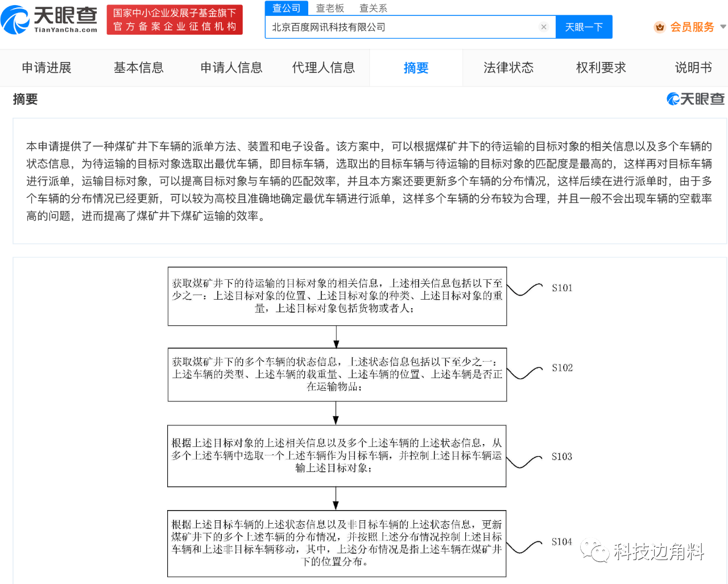Click the flowchart step S103 box

click(x=337, y=456)
